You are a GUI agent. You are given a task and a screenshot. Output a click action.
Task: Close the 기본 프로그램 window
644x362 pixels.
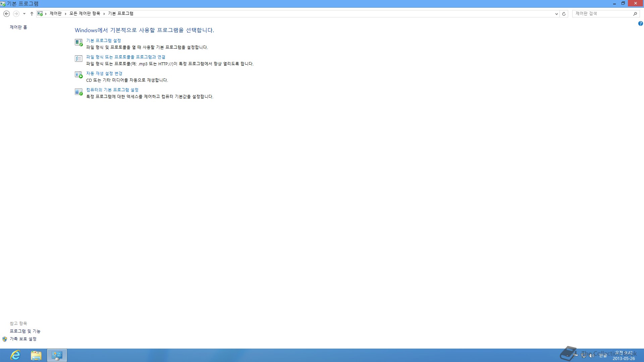tap(635, 3)
